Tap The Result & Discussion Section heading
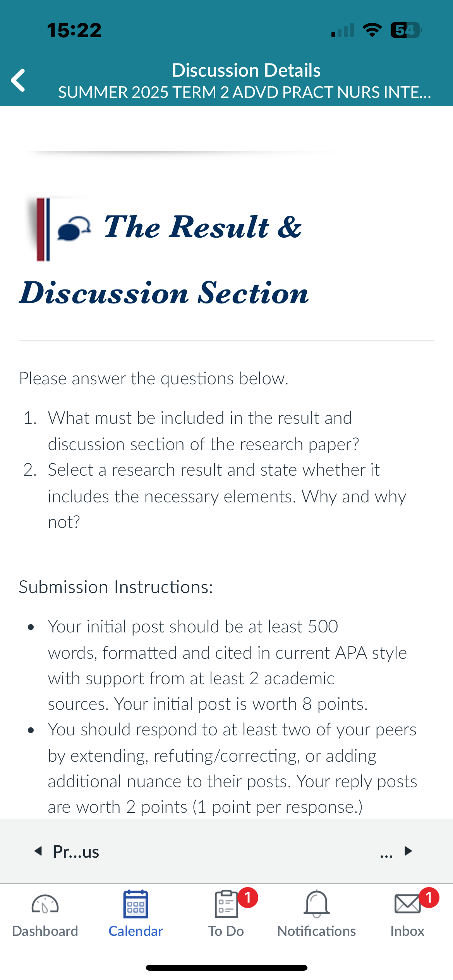 tap(164, 259)
